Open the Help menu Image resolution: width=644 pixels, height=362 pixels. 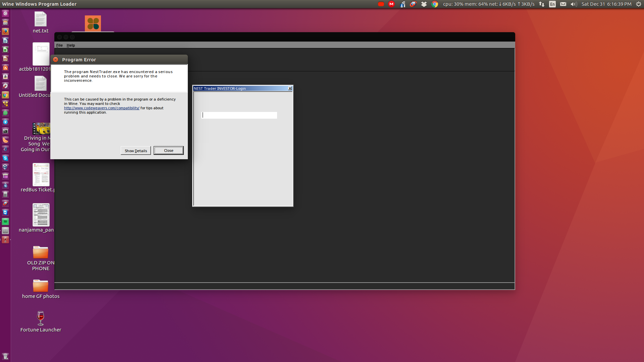[x=70, y=45]
